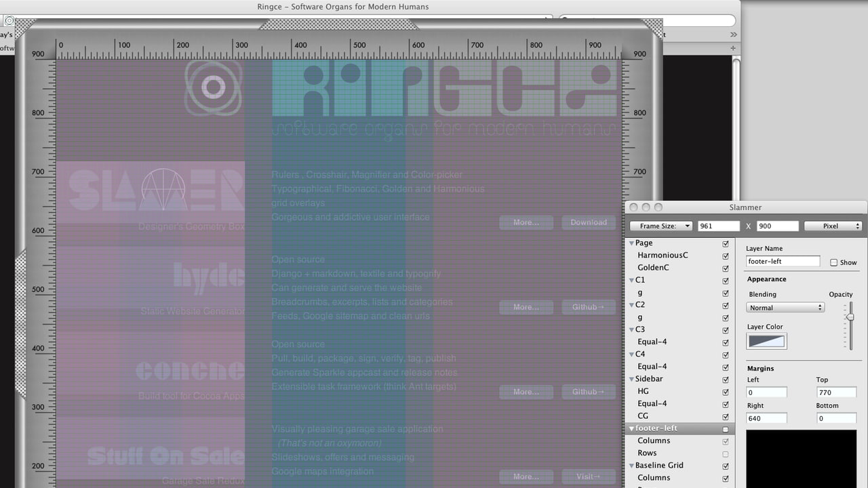Select the Rows layer under footer-left
The image size is (868, 488).
[x=679, y=453]
